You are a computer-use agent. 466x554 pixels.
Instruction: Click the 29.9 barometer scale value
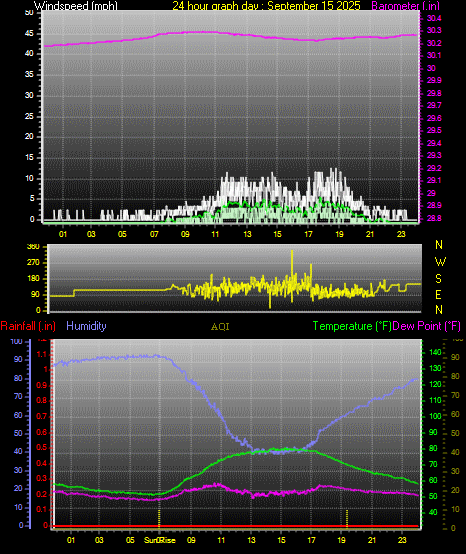(434, 81)
